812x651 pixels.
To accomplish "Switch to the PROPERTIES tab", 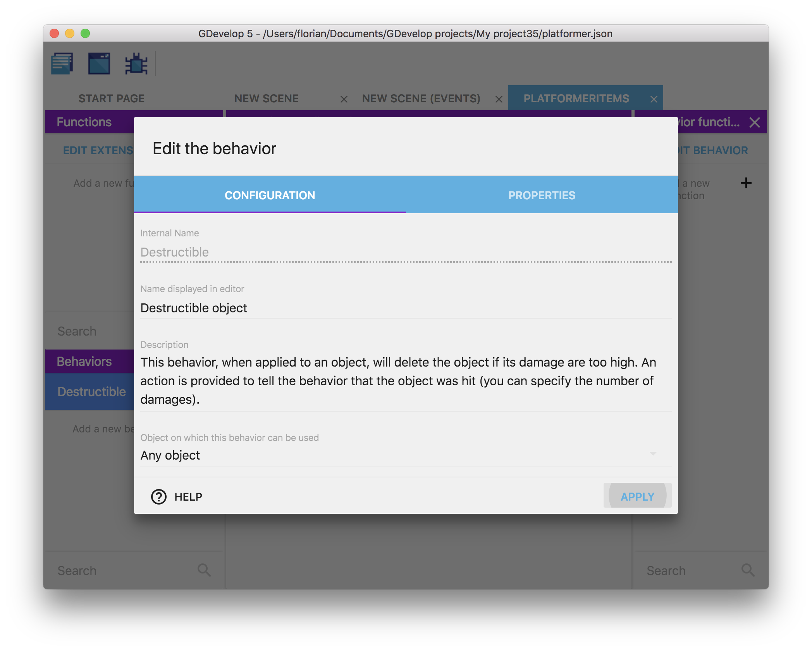I will pyautogui.click(x=542, y=195).
